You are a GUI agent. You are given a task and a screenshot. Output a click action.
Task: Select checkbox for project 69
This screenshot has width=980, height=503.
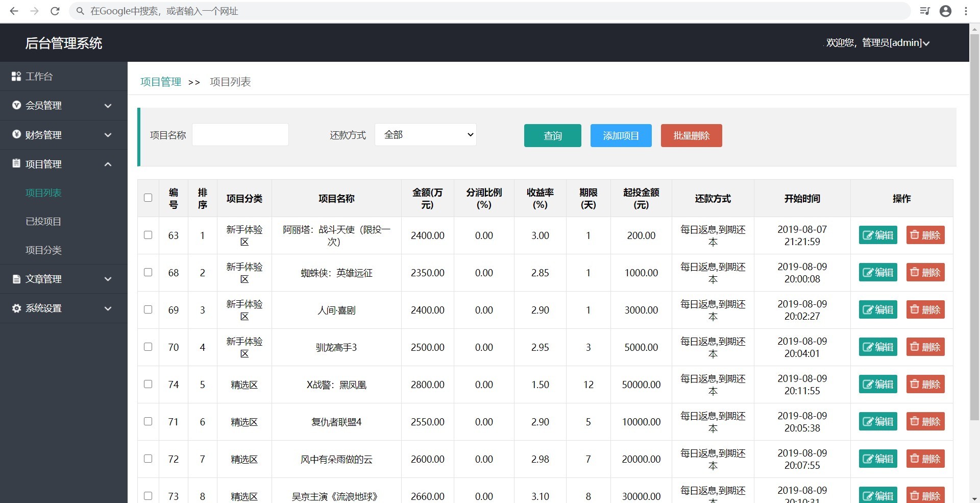click(x=148, y=309)
